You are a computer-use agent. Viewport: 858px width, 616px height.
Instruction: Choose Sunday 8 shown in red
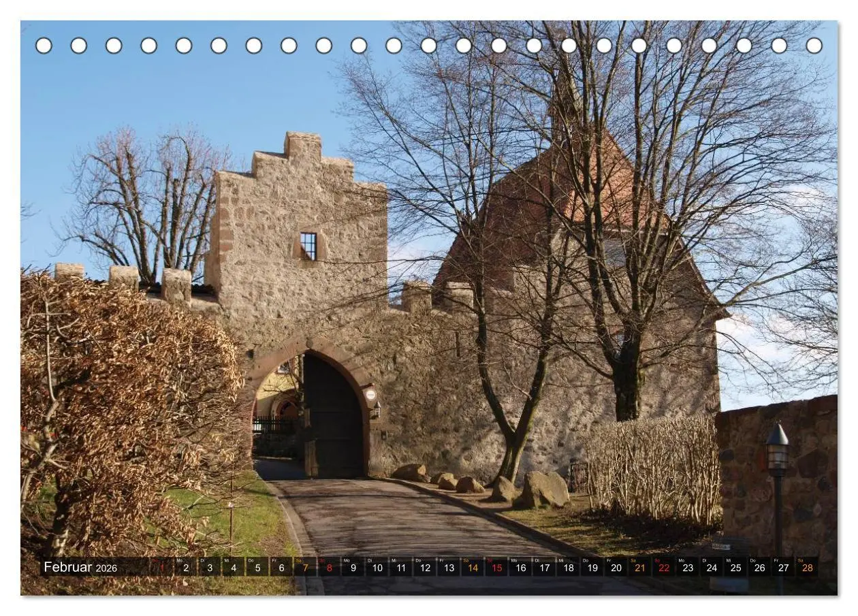[329, 567]
